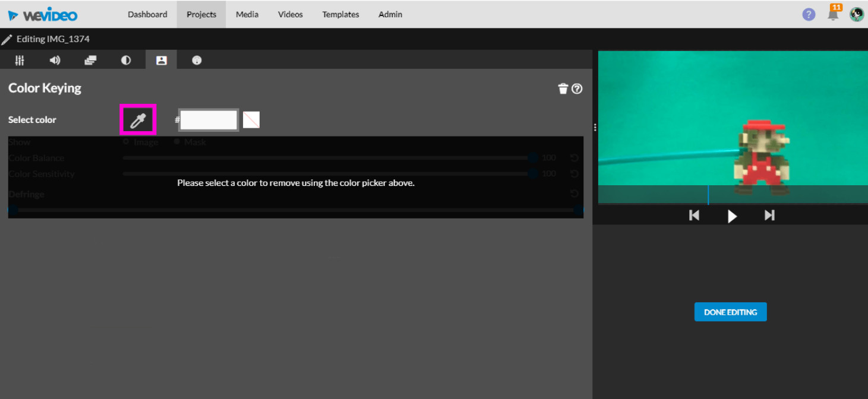
Task: Click the video preview of Mario
Action: click(x=733, y=127)
